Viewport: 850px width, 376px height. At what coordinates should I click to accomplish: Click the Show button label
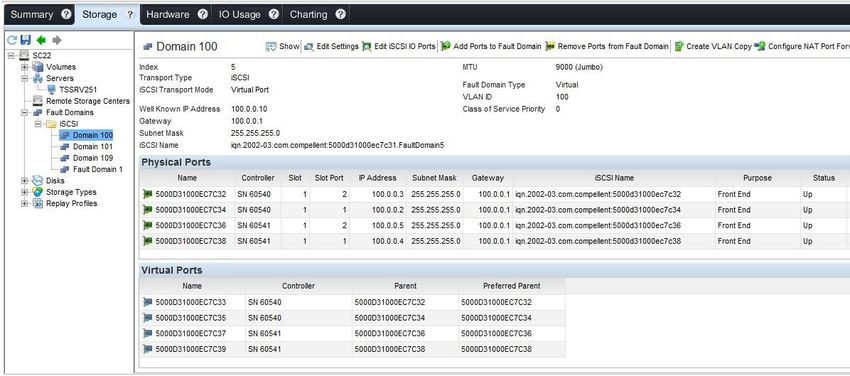[289, 47]
